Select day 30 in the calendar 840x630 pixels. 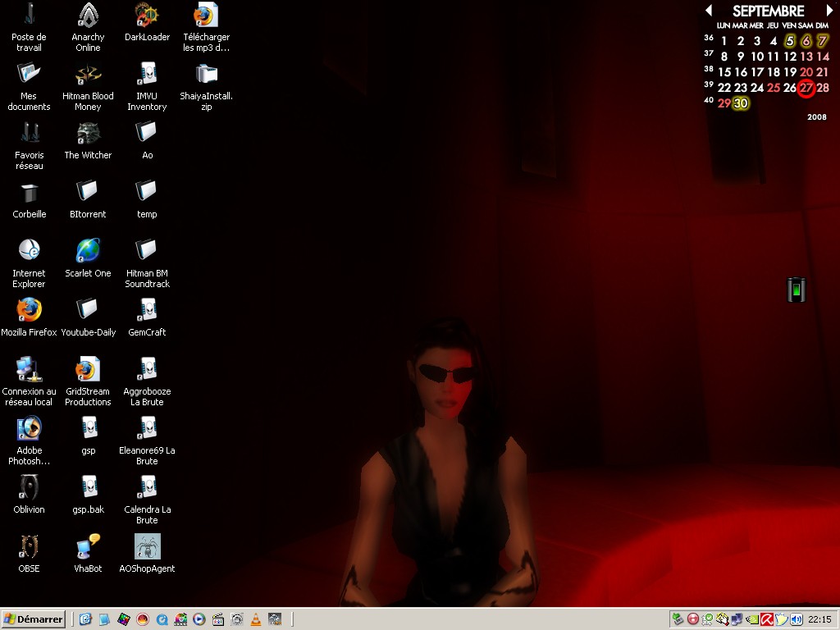coord(741,103)
